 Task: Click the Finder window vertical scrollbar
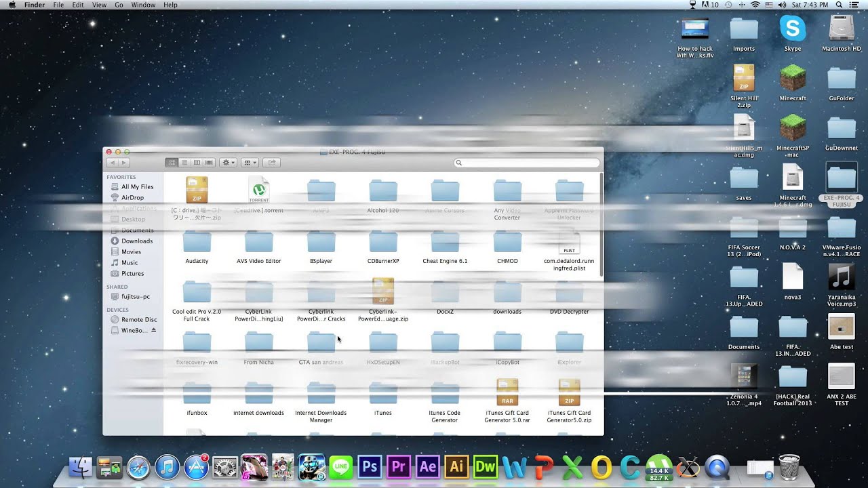[x=601, y=224]
